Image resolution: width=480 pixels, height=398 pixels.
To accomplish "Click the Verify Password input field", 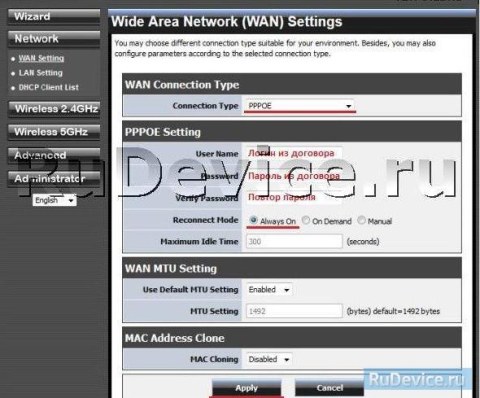I will (294, 197).
